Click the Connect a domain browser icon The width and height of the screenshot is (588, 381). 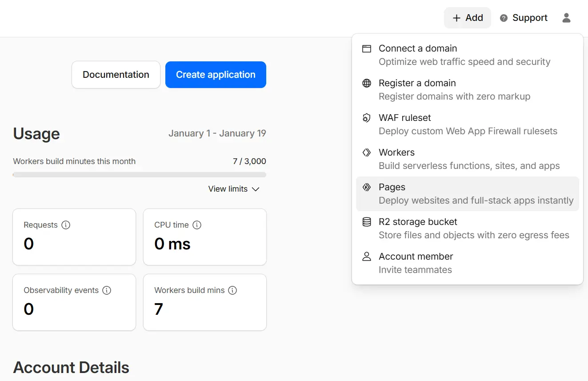367,49
